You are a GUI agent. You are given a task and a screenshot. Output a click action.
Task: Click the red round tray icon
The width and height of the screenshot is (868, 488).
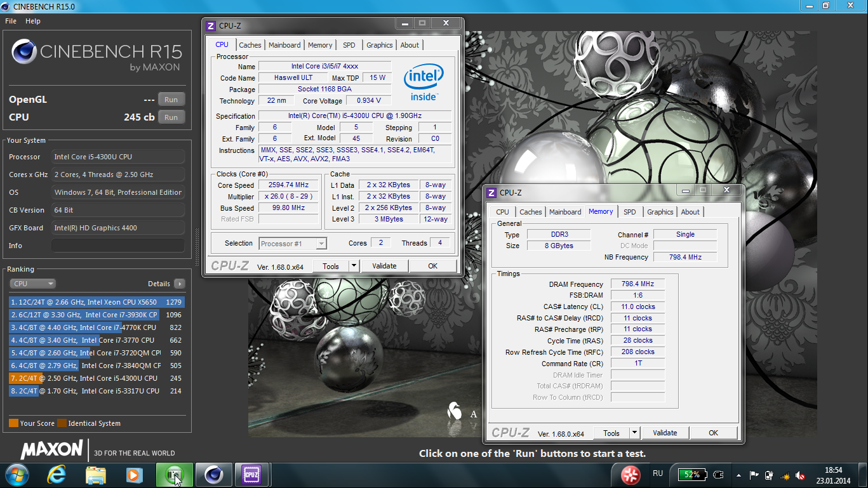(x=630, y=475)
